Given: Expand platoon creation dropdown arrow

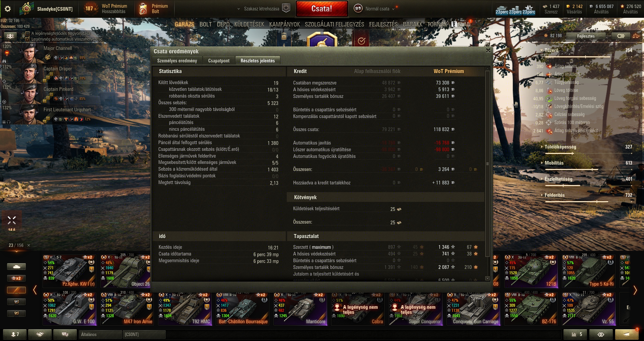Looking at the screenshot, I should (x=238, y=9).
